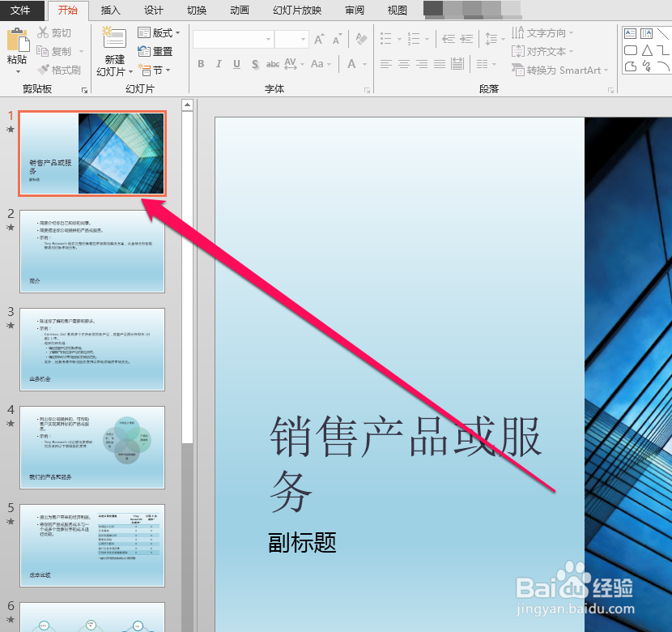Open the font name dropdown
The height and width of the screenshot is (632, 672).
pos(268,39)
